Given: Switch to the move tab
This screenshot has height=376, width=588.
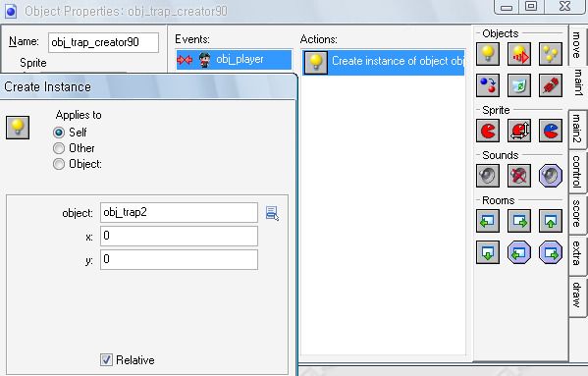Looking at the screenshot, I should click(x=577, y=45).
